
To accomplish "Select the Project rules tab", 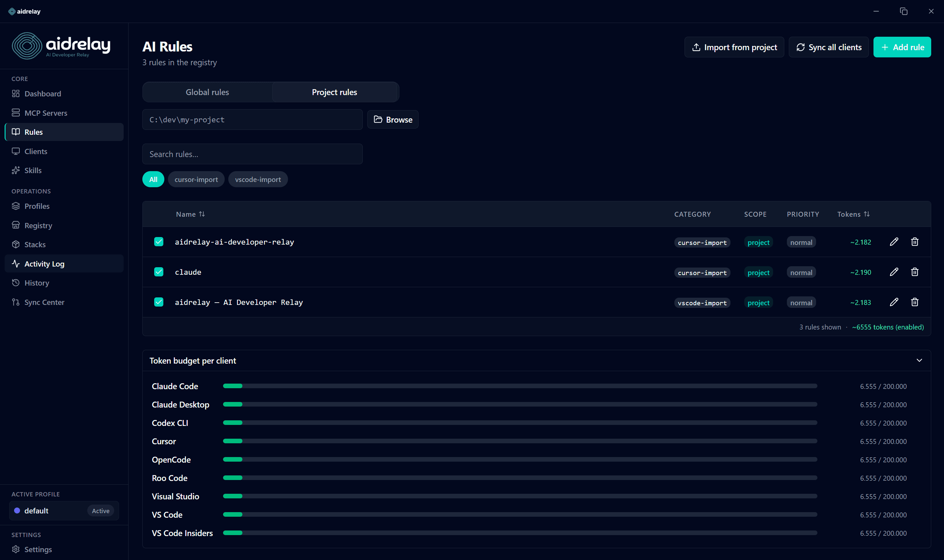I will click(335, 92).
